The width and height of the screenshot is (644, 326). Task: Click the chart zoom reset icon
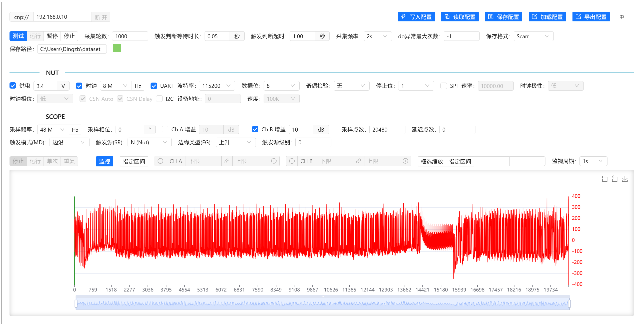pos(614,179)
